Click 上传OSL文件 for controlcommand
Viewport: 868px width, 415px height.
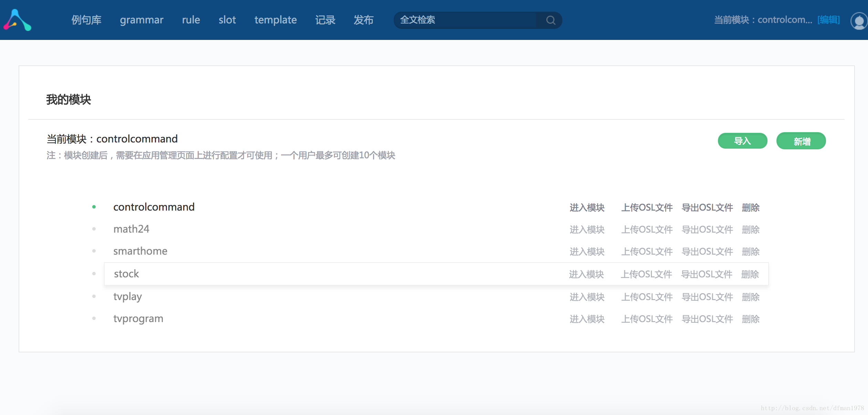point(647,207)
